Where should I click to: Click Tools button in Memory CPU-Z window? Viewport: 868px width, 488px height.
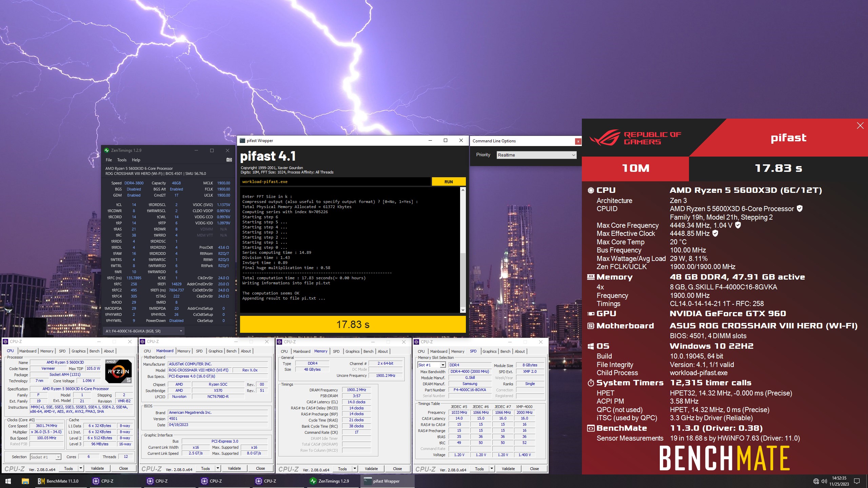pos(342,469)
